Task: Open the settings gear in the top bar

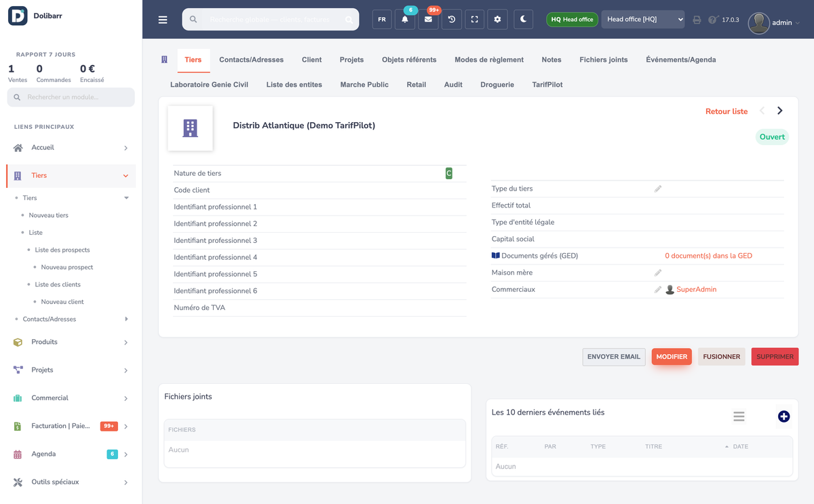Action: click(497, 20)
